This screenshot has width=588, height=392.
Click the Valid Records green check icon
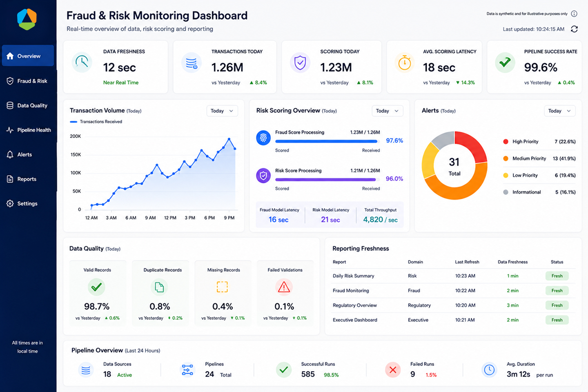(x=96, y=287)
